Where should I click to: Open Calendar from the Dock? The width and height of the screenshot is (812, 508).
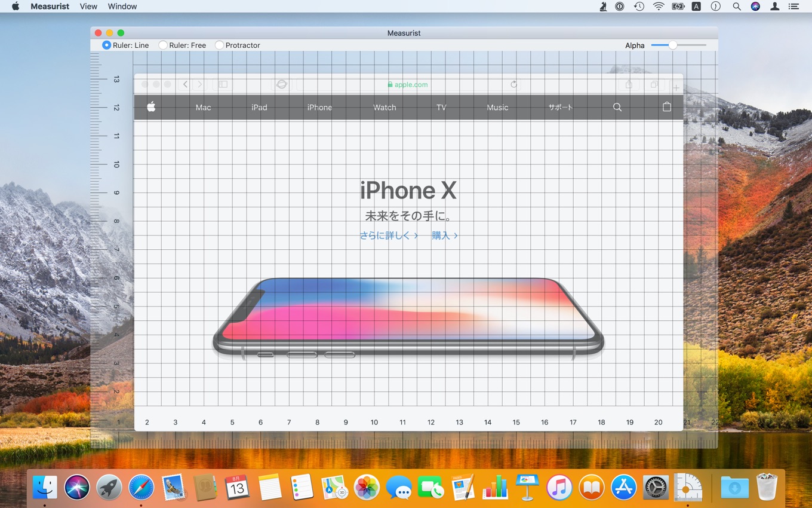point(238,488)
